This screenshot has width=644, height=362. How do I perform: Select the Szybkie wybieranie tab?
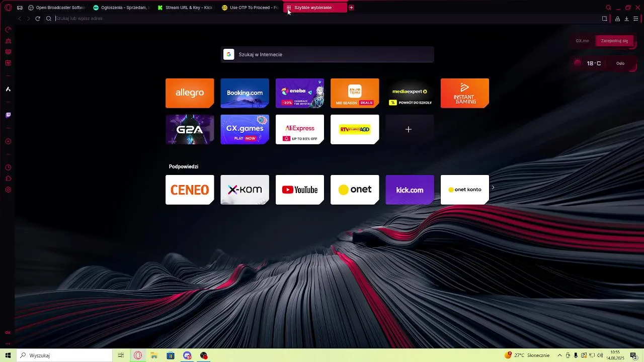(315, 8)
